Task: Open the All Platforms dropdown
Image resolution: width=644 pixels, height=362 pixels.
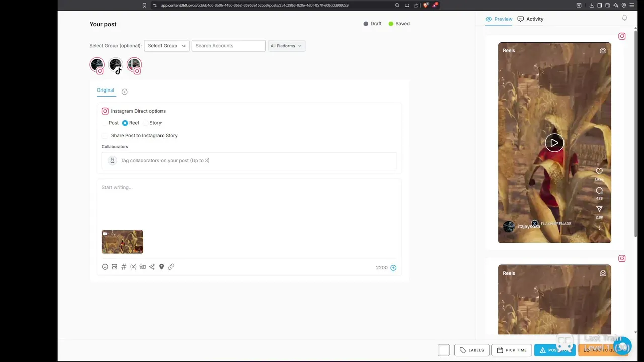Action: 286,46
